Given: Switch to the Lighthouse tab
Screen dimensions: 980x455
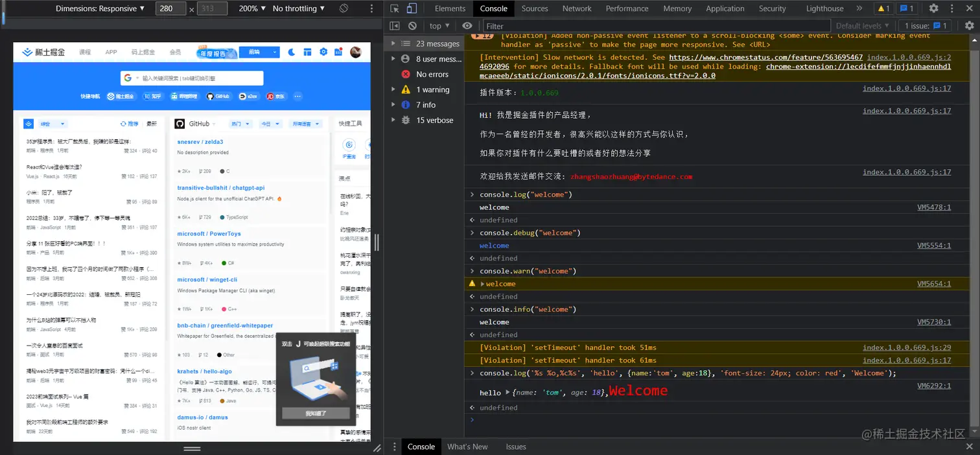Looking at the screenshot, I should coord(825,8).
